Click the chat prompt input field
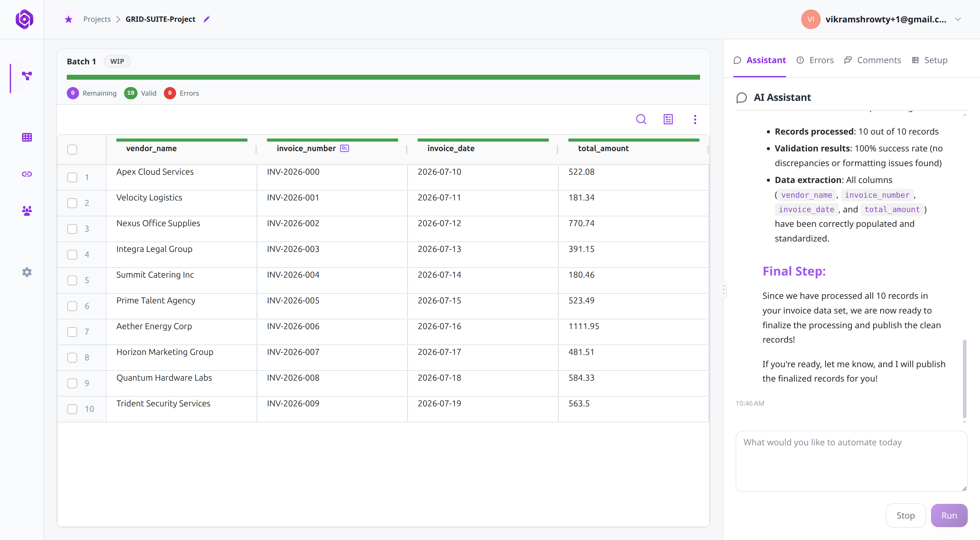The image size is (980, 540). click(851, 461)
